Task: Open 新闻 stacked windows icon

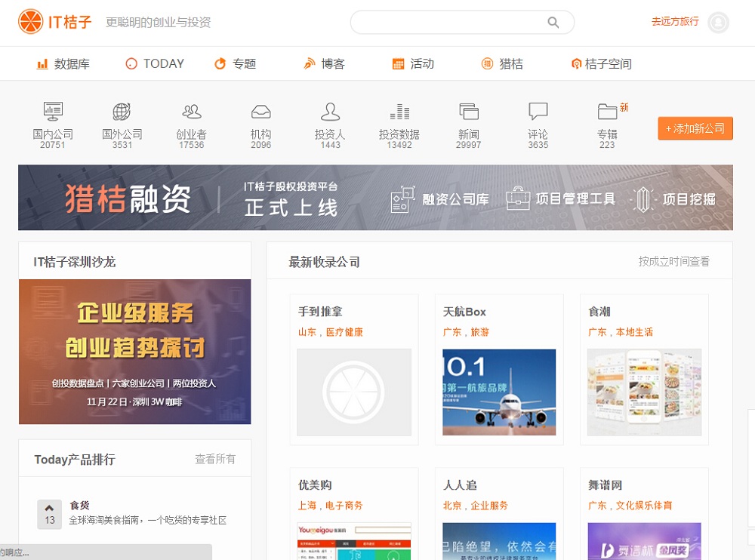Action: click(x=469, y=111)
